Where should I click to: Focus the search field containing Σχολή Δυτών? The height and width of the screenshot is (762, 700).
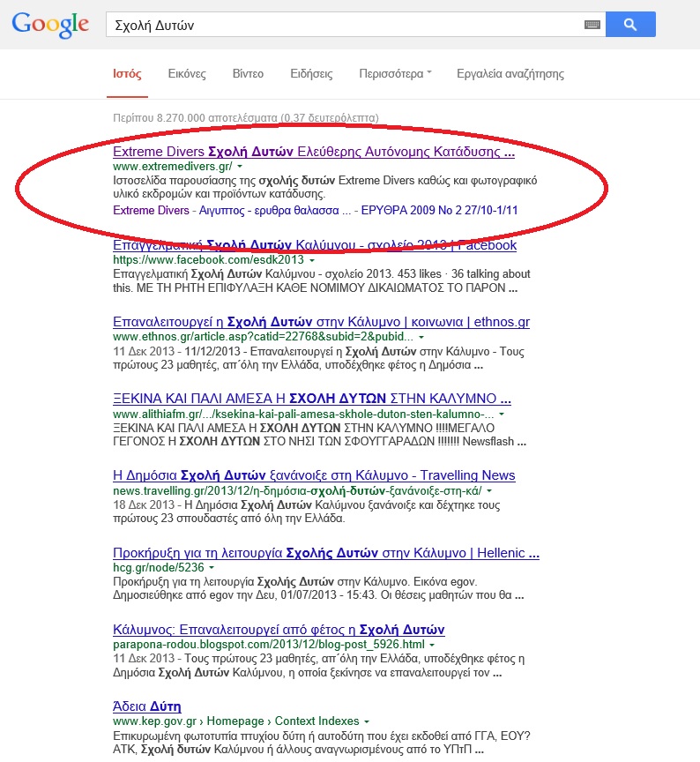point(355,25)
